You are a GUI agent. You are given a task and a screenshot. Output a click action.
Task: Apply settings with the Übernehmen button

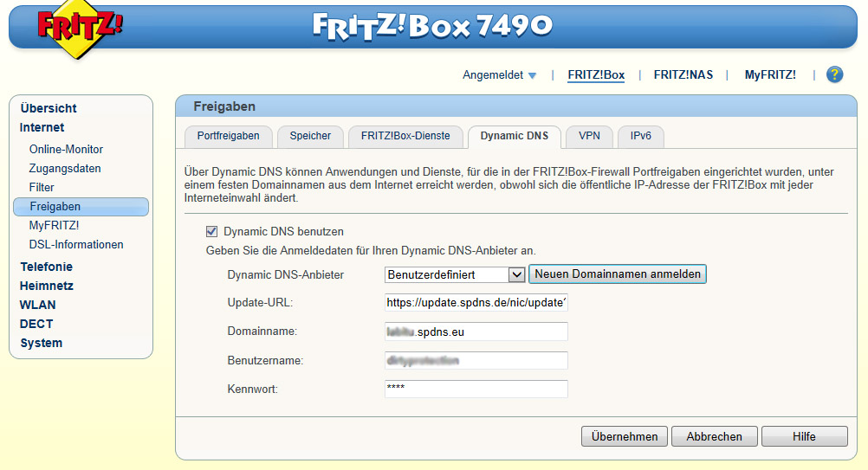point(625,436)
